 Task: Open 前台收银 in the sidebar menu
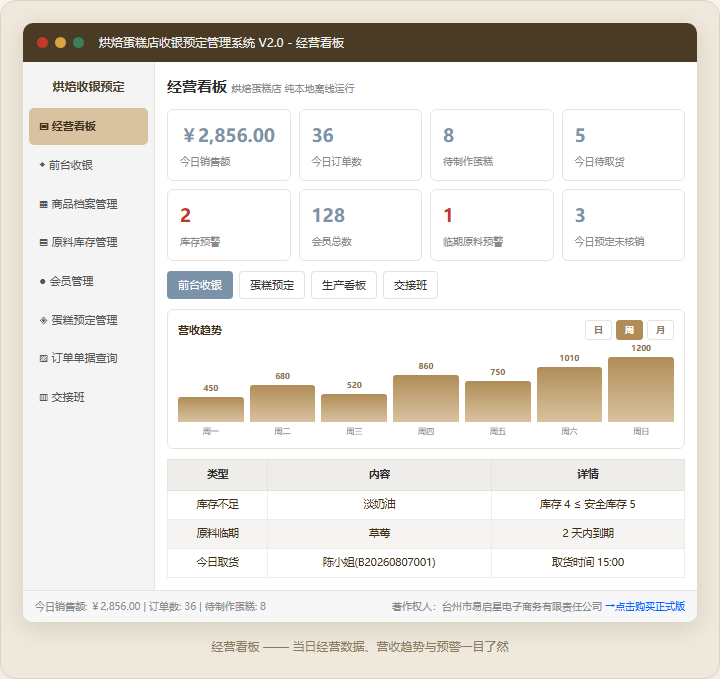point(88,165)
